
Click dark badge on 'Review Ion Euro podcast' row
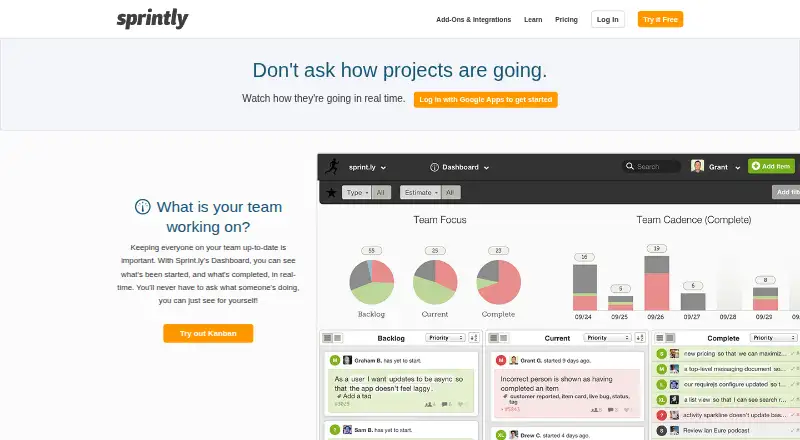click(662, 430)
